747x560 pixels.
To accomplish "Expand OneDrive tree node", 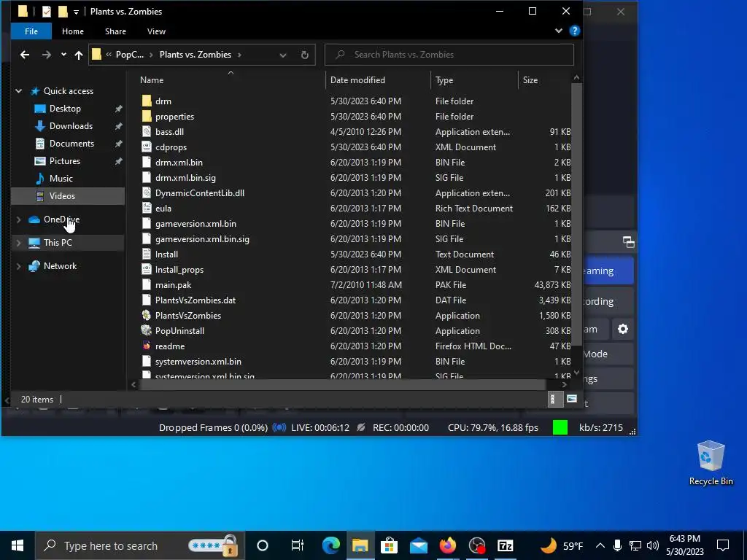I will point(18,219).
